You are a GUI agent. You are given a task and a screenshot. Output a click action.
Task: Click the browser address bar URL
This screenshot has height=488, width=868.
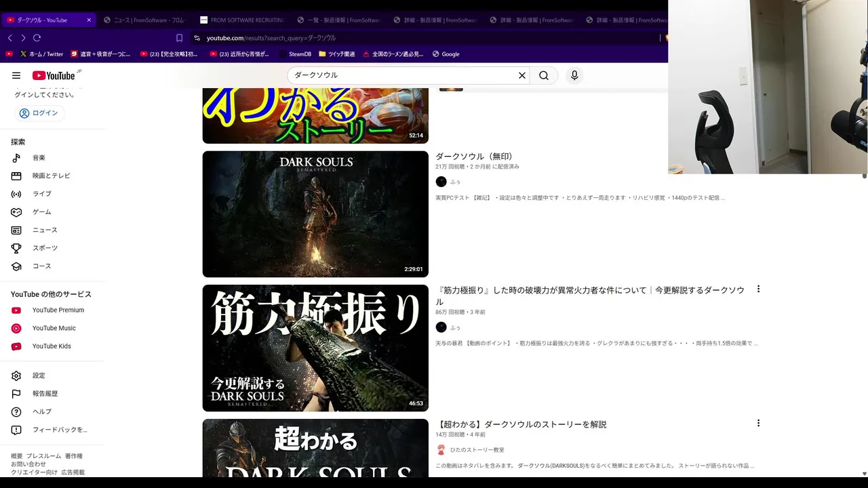coord(271,38)
